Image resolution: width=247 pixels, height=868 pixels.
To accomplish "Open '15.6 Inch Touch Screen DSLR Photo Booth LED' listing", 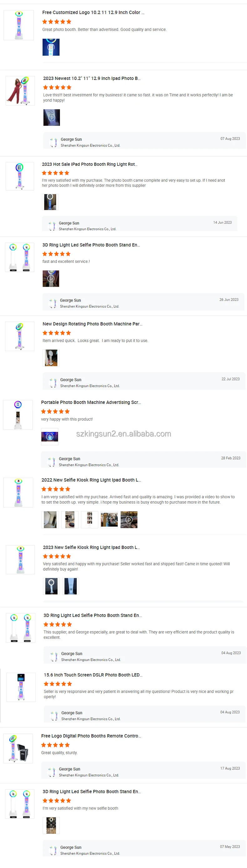I will (93, 675).
